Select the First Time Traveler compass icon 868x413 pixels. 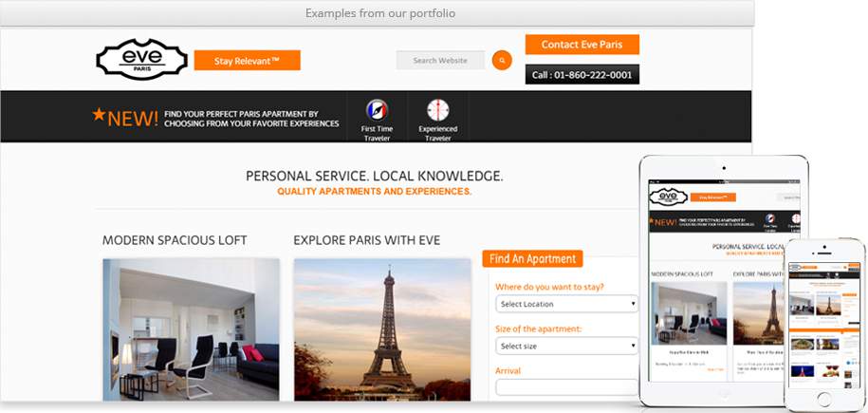click(x=377, y=110)
